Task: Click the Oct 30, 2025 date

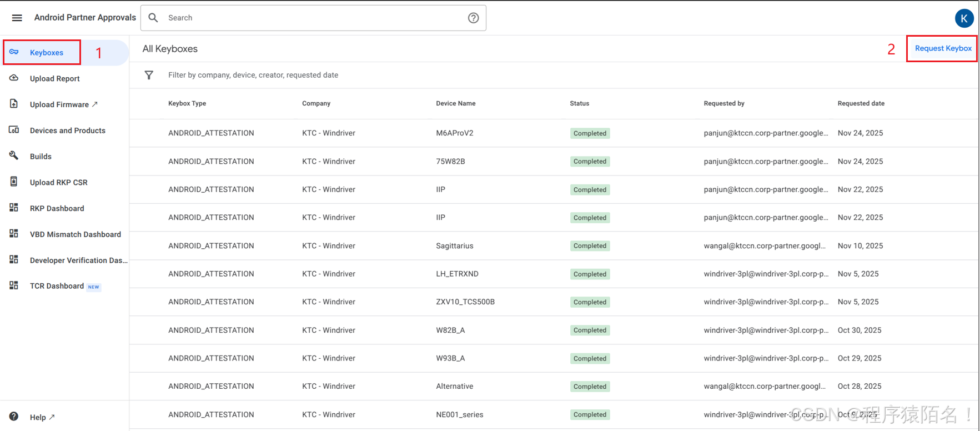Action: [860, 330]
